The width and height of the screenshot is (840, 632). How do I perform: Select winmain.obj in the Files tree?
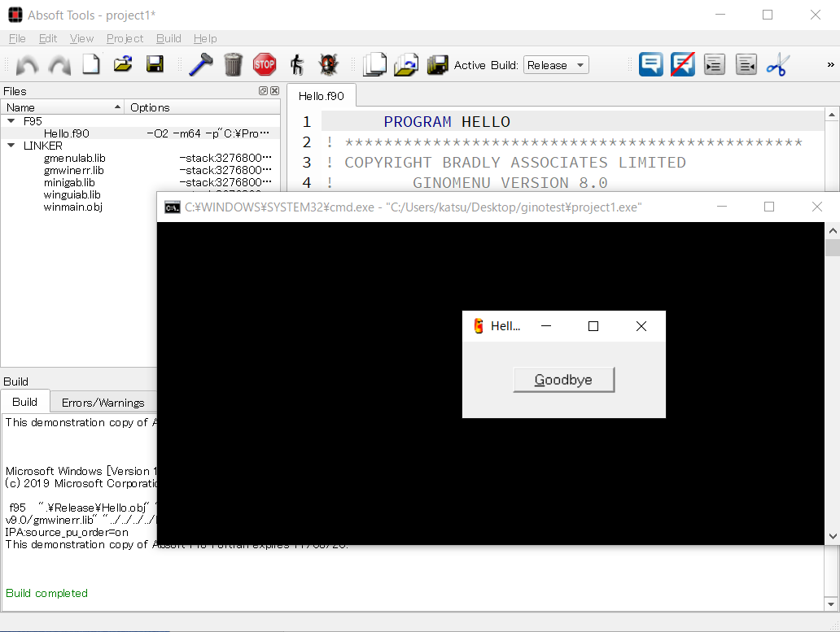(x=73, y=207)
